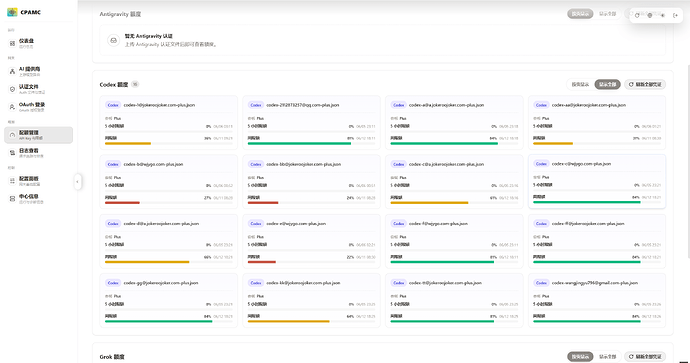690x363 pixels.
Task: Click the language globe icon in floating toolbar
Action: pyautogui.click(x=650, y=15)
